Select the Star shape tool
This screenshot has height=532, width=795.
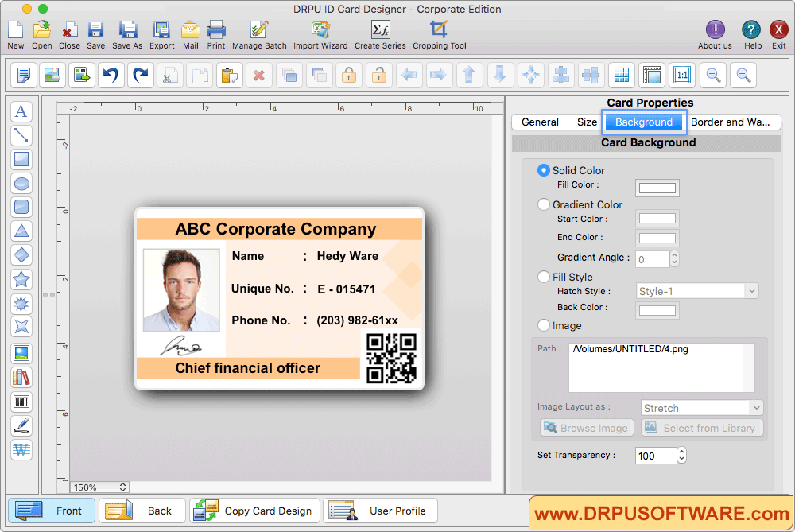coord(21,279)
